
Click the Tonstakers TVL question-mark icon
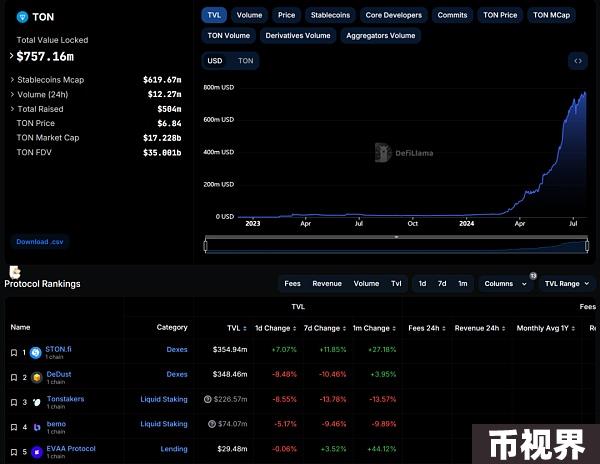(207, 399)
